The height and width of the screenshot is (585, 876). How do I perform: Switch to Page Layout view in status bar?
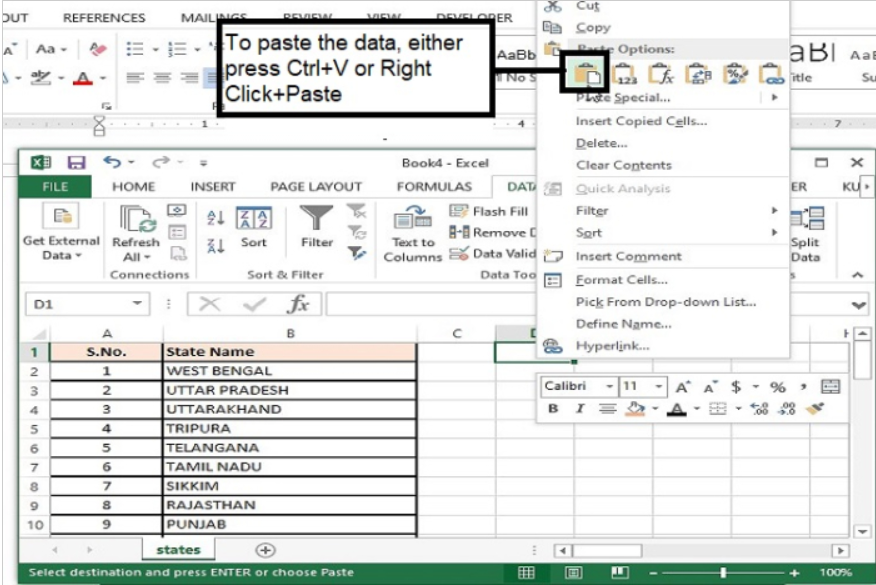point(573,572)
